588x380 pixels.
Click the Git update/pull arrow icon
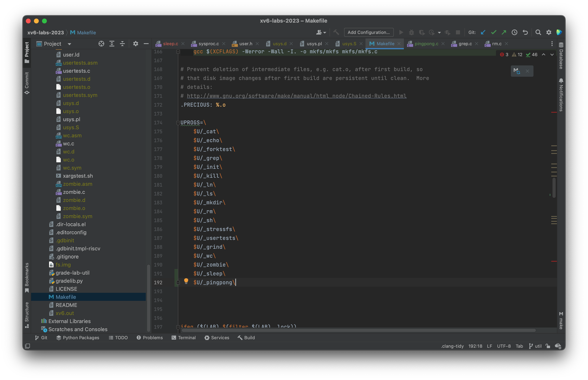tap(483, 32)
